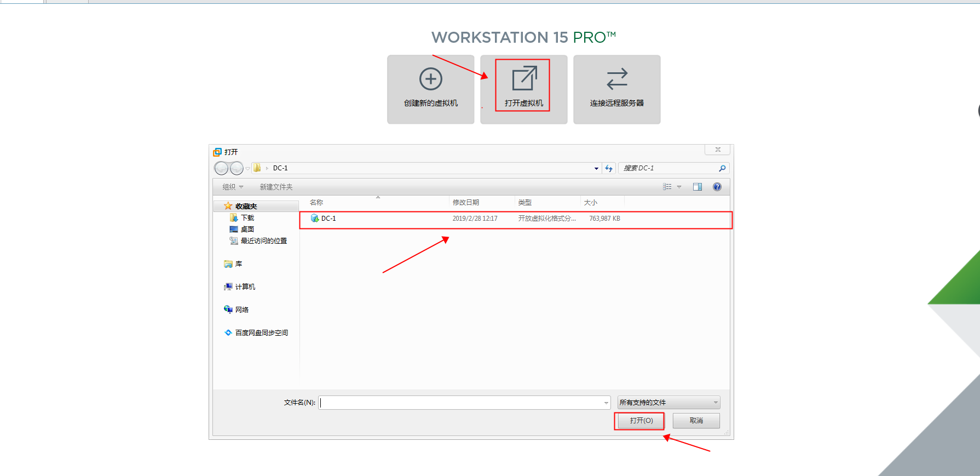The image size is (980, 476).
Task: Open Network (网络) in the sidebar
Action: [x=237, y=310]
